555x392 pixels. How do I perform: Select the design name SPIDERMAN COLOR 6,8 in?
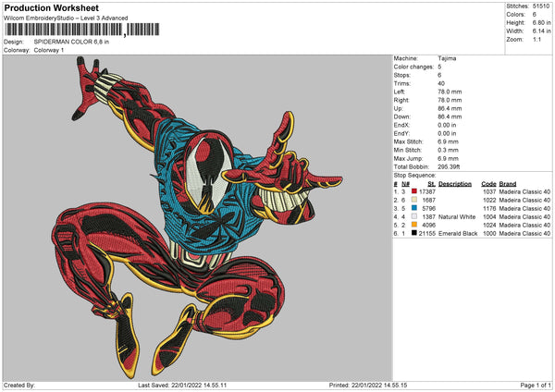72,43
